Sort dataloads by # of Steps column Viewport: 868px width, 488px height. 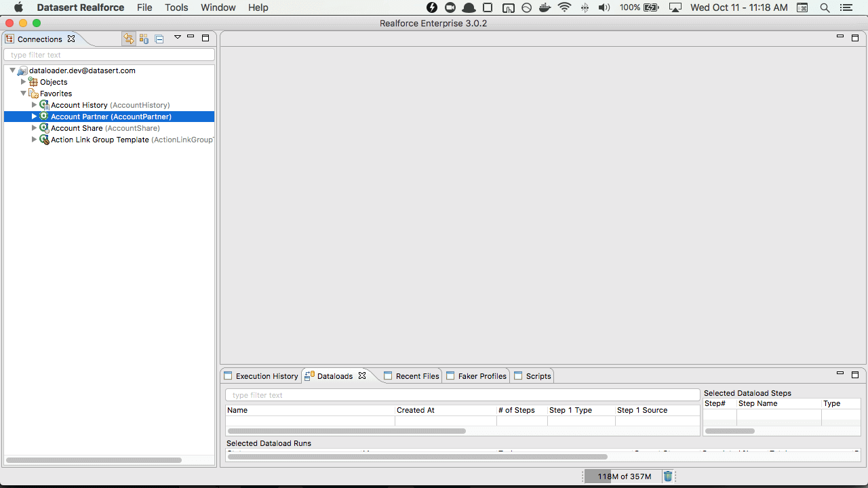(x=522, y=410)
